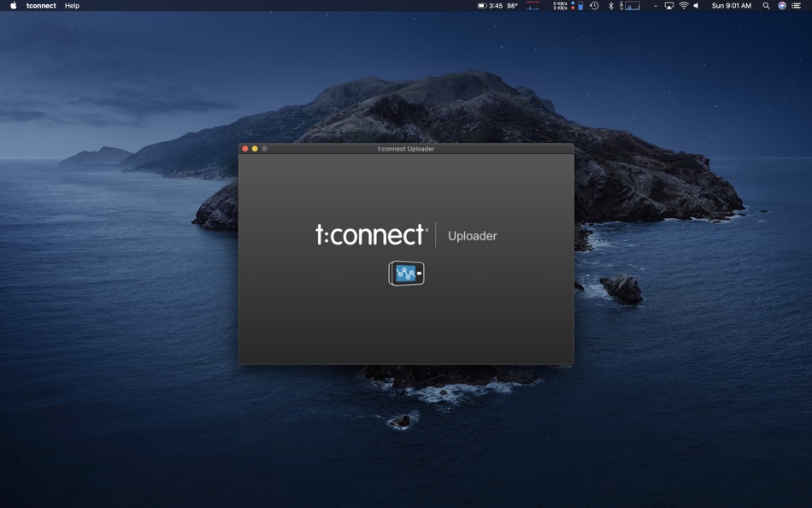Open Notification Center list icon

(797, 6)
